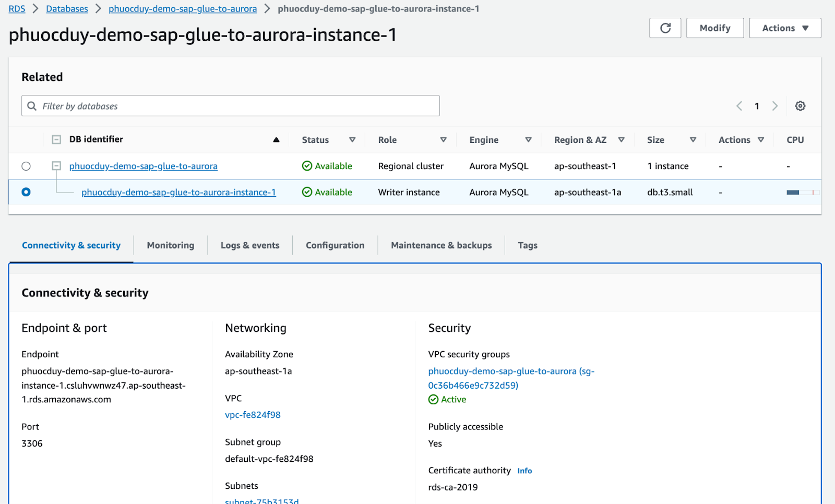835x504 pixels.
Task: Click the Active security group check icon
Action: [433, 400]
